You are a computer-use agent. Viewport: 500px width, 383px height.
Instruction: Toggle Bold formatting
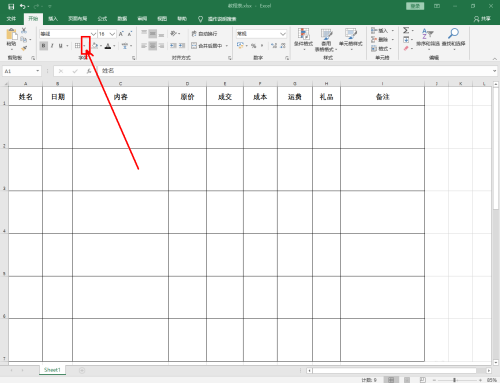pyautogui.click(x=43, y=46)
